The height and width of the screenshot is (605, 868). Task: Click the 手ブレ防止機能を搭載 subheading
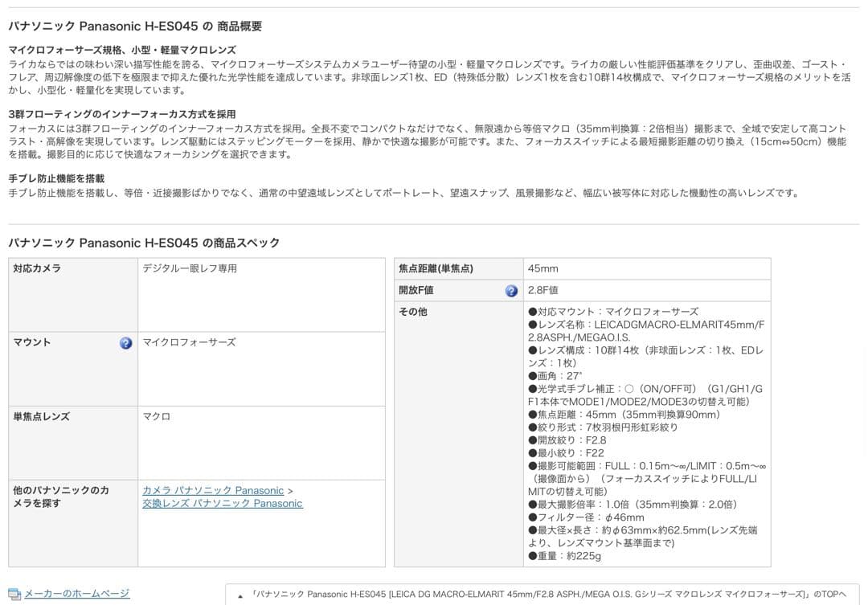[x=56, y=178]
